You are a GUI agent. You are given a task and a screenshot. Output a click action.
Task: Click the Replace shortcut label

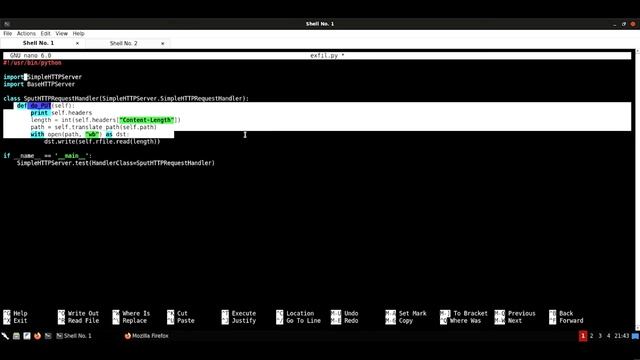coord(135,321)
